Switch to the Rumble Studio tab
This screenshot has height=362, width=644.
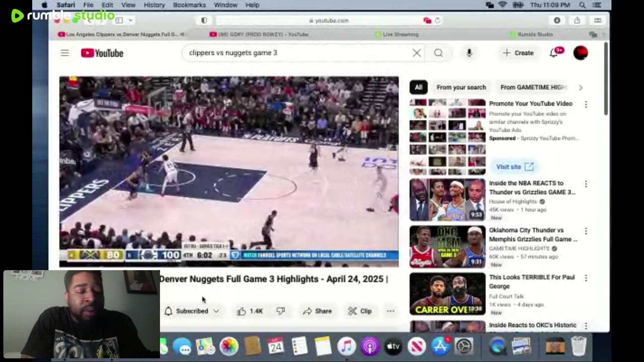click(x=531, y=34)
